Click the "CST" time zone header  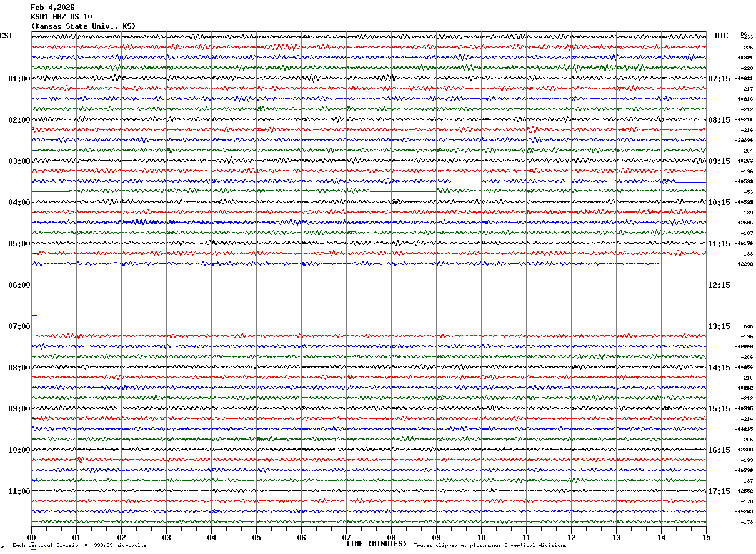6,36
